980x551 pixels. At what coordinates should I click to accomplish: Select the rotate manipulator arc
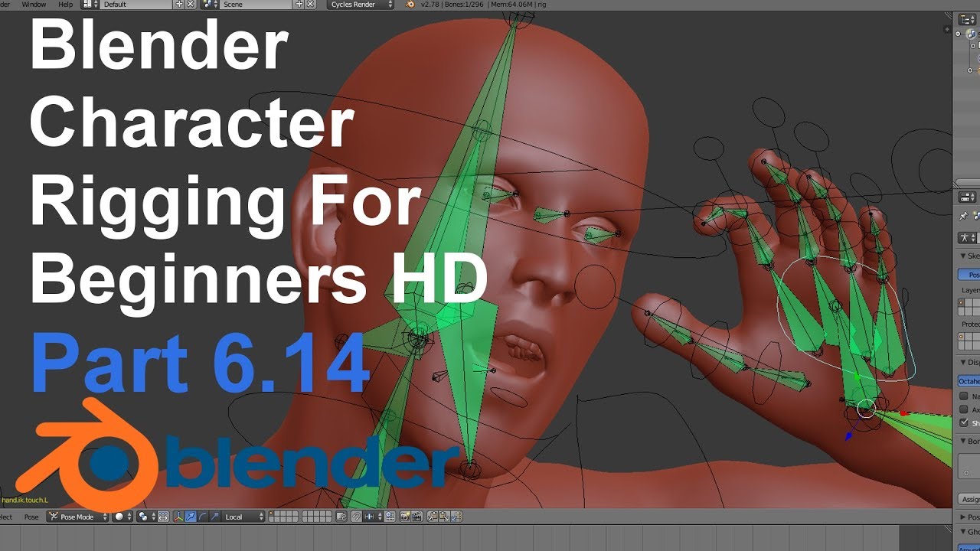203,517
